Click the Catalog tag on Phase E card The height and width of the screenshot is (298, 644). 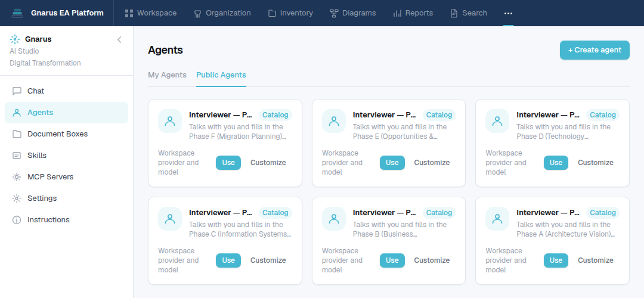tap(439, 115)
